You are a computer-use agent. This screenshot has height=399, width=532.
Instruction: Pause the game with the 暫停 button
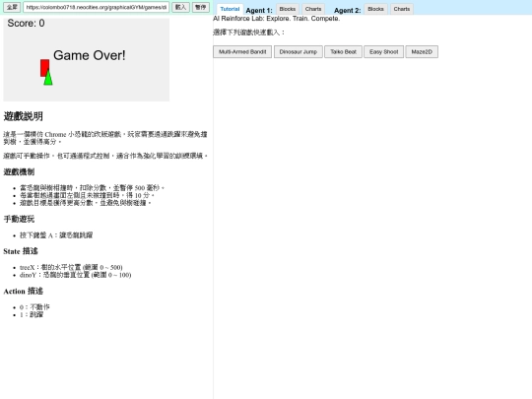201,7
